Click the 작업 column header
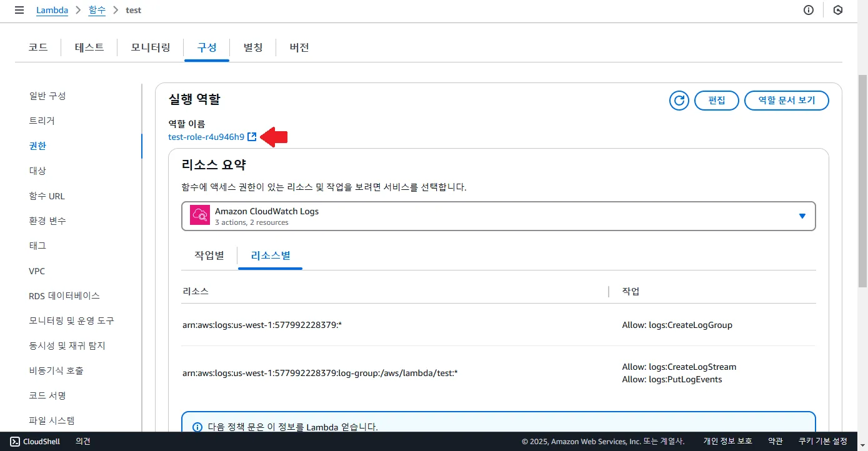This screenshot has width=868, height=451. coord(631,292)
